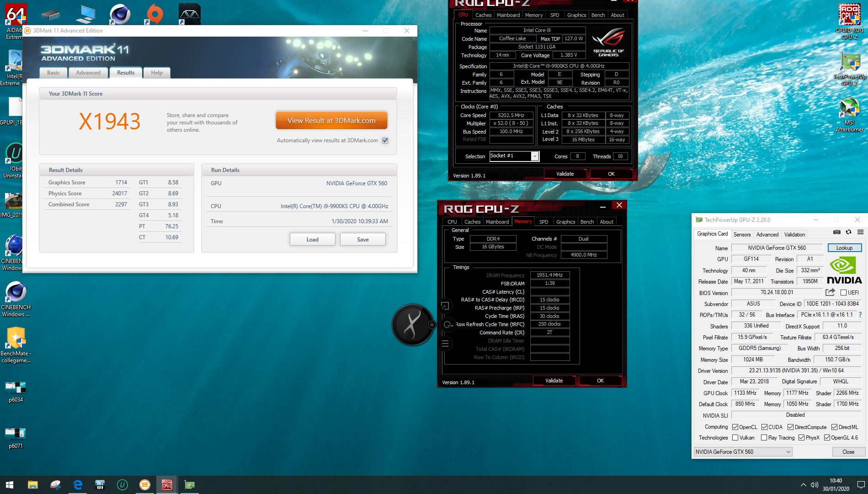Click the GPU-Z taskbar icon

(x=189, y=485)
